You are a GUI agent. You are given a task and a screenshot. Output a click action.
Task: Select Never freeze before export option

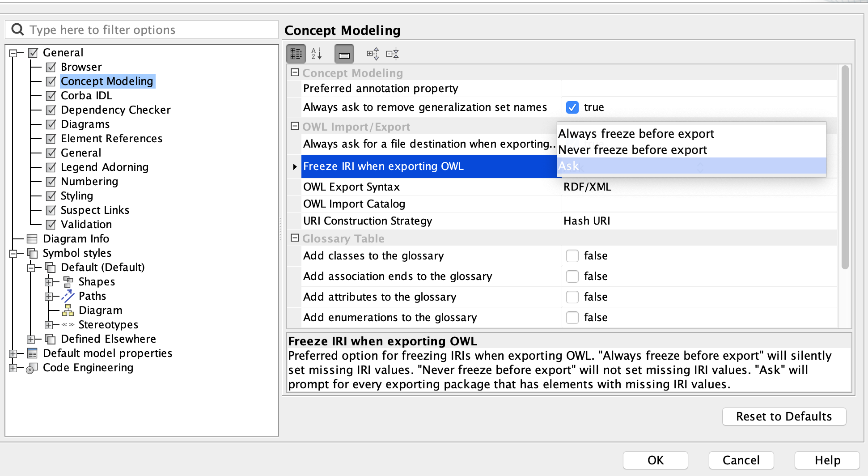(x=632, y=150)
